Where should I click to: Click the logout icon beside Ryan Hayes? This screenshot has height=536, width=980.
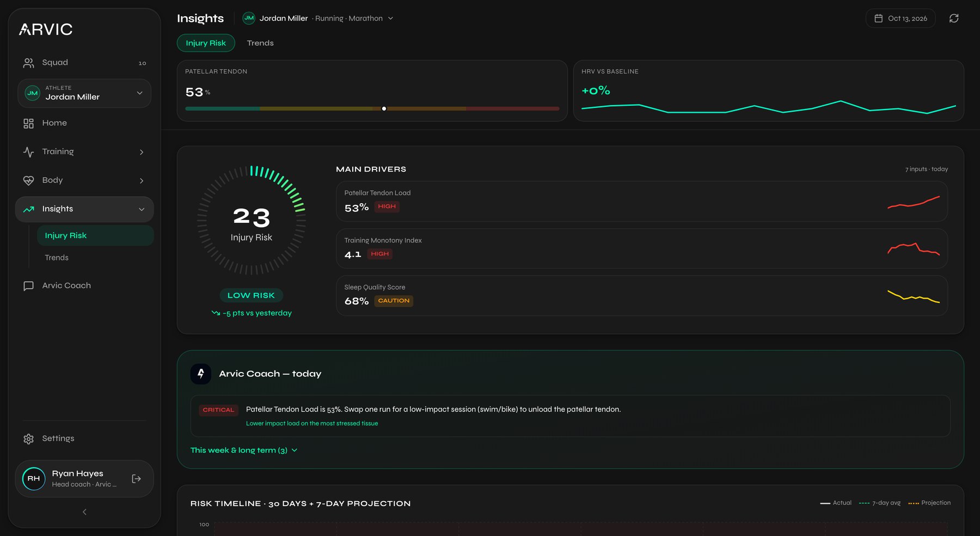(x=137, y=479)
